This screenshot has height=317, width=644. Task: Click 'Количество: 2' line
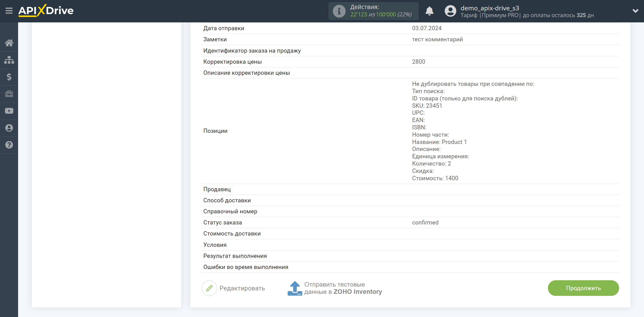click(x=431, y=164)
